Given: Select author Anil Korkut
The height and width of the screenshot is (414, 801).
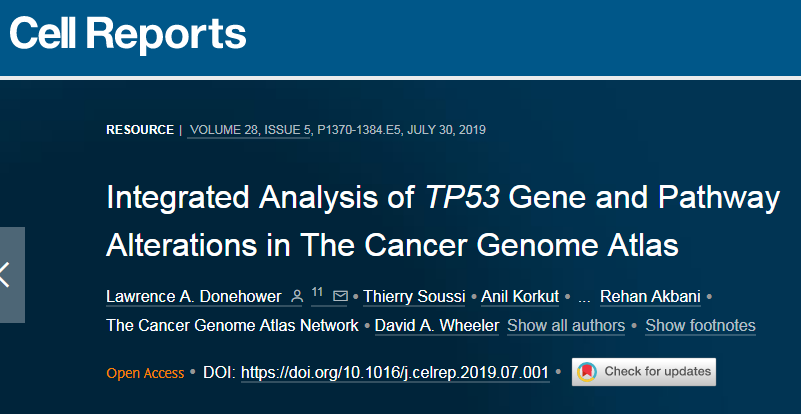Looking at the screenshot, I should tap(520, 296).
